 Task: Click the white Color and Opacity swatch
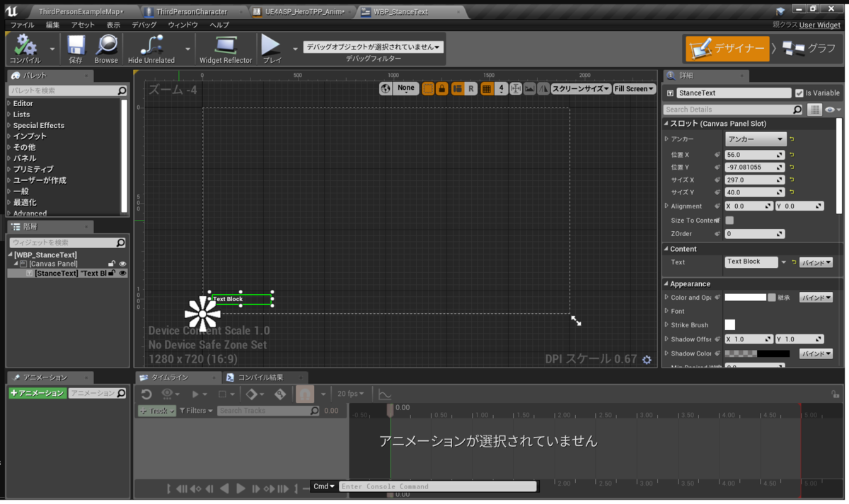point(746,298)
